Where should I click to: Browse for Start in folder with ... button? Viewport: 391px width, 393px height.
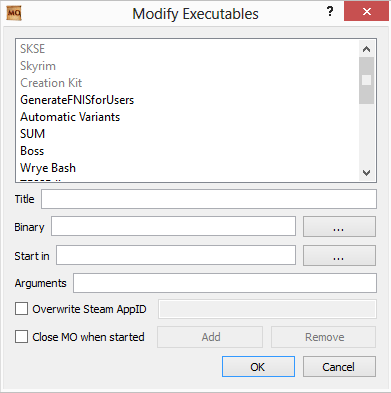(339, 256)
